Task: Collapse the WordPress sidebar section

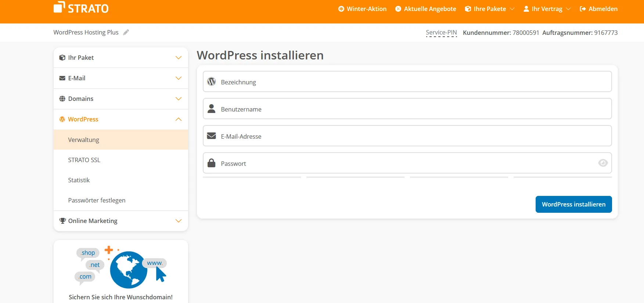Action: [x=179, y=119]
